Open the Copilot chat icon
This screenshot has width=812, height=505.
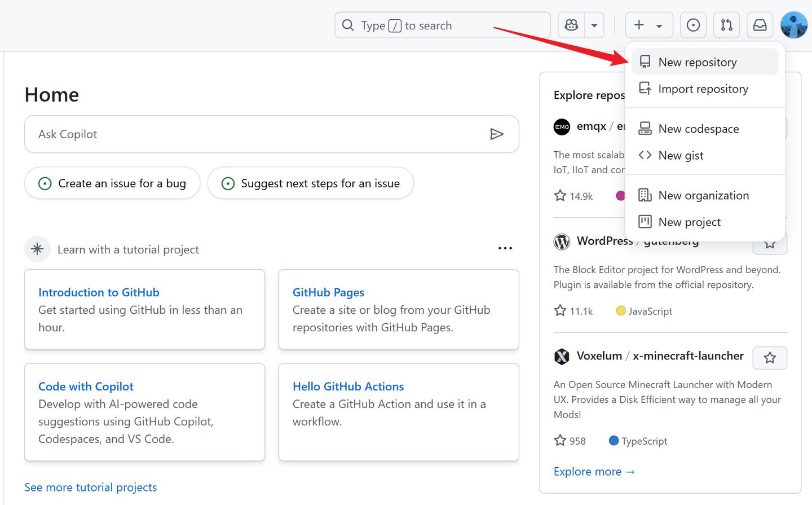click(571, 25)
